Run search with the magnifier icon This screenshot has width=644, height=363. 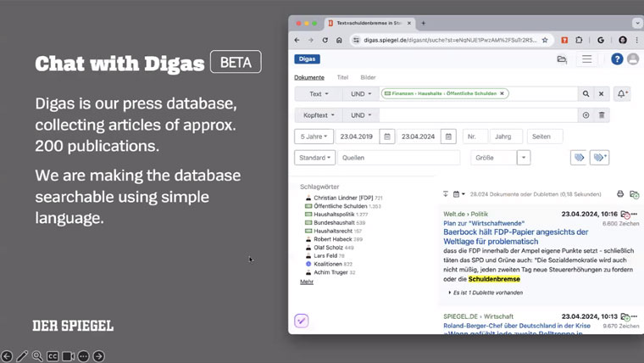coord(586,94)
